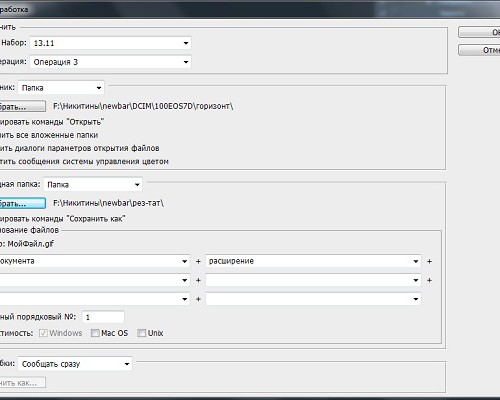Click the starting serial number field
Image resolution: width=500 pixels, height=400 pixels.
[x=103, y=317]
